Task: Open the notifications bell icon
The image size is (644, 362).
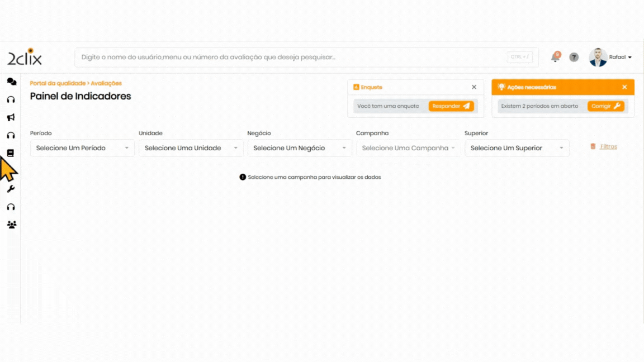Action: pyautogui.click(x=555, y=57)
